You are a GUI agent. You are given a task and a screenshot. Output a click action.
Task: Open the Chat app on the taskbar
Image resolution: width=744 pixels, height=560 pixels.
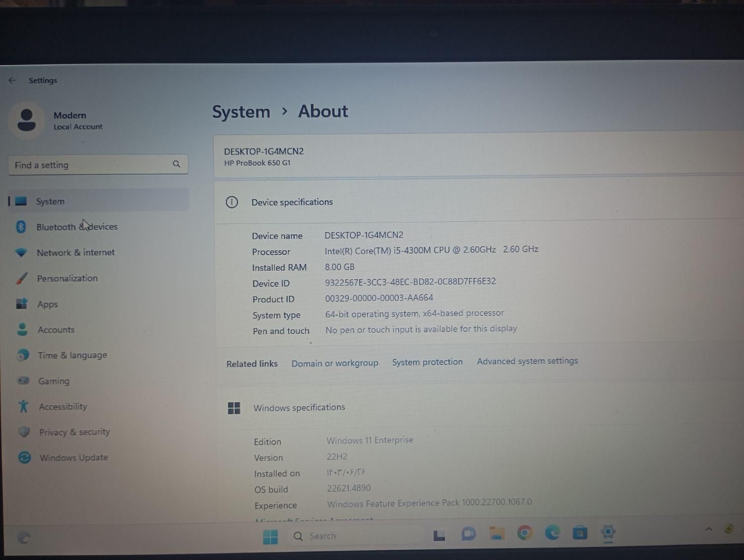coord(468,534)
